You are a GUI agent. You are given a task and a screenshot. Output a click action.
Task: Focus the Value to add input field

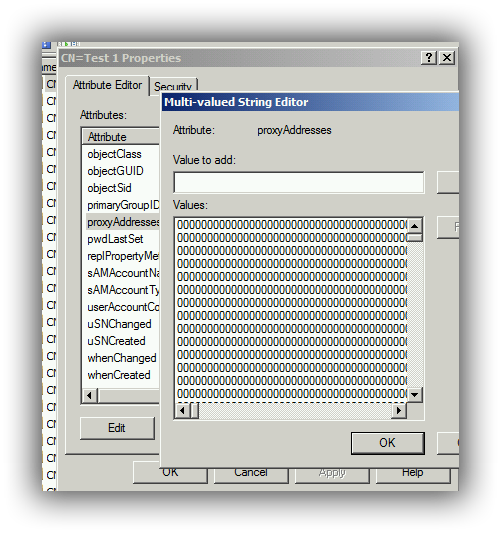pos(299,183)
